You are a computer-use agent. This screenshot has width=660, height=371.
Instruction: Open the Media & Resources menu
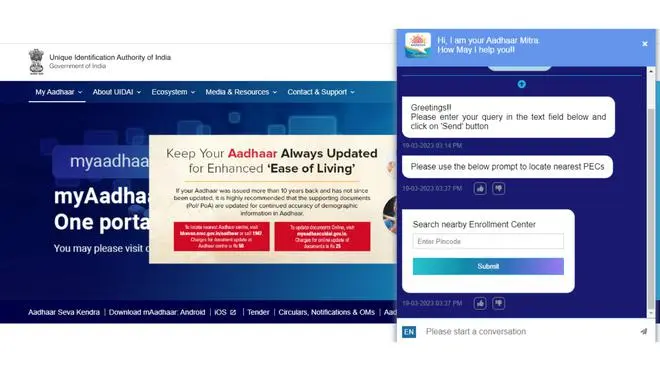[x=241, y=92]
